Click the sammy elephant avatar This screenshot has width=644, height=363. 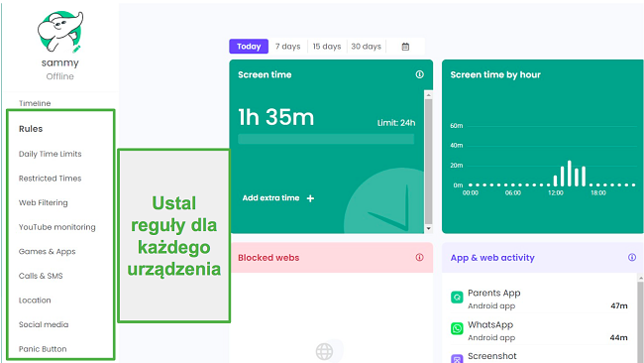pos(60,32)
